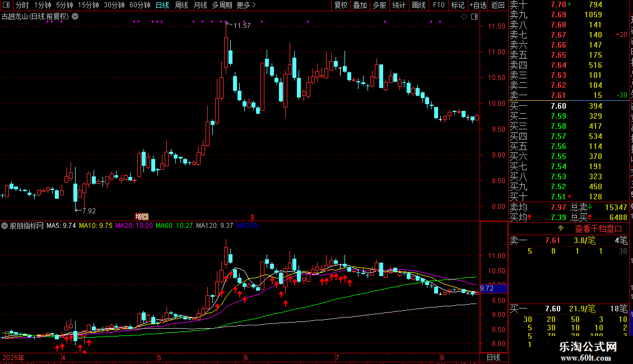This screenshot has height=364, width=633.
Task: Click the 复权 button
Action: pyautogui.click(x=341, y=5)
